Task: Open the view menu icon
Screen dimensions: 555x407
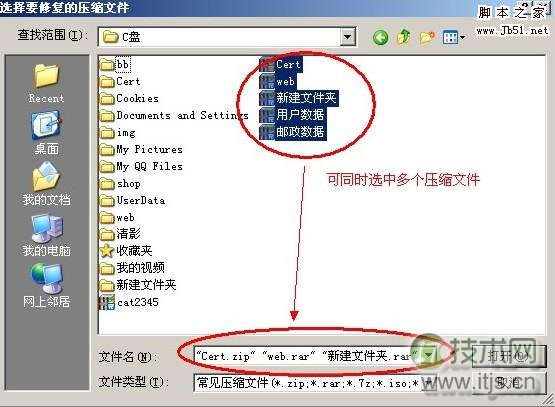Action: [453, 37]
